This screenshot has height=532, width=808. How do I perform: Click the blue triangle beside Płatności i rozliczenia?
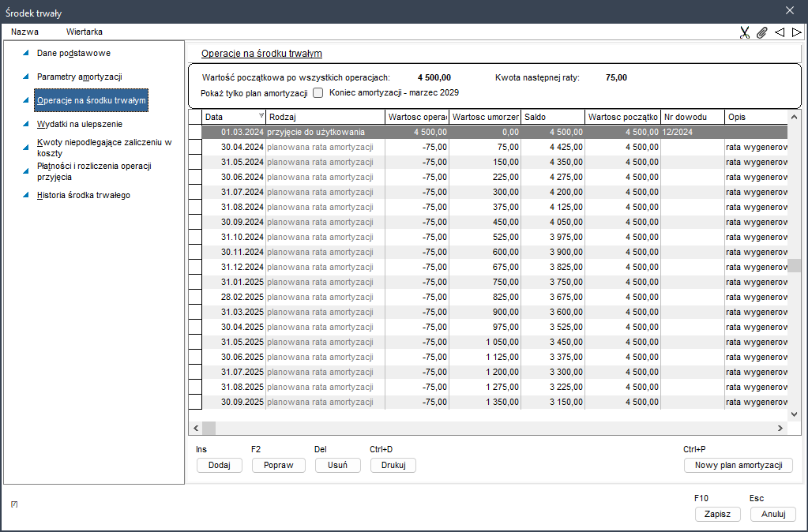(26, 171)
